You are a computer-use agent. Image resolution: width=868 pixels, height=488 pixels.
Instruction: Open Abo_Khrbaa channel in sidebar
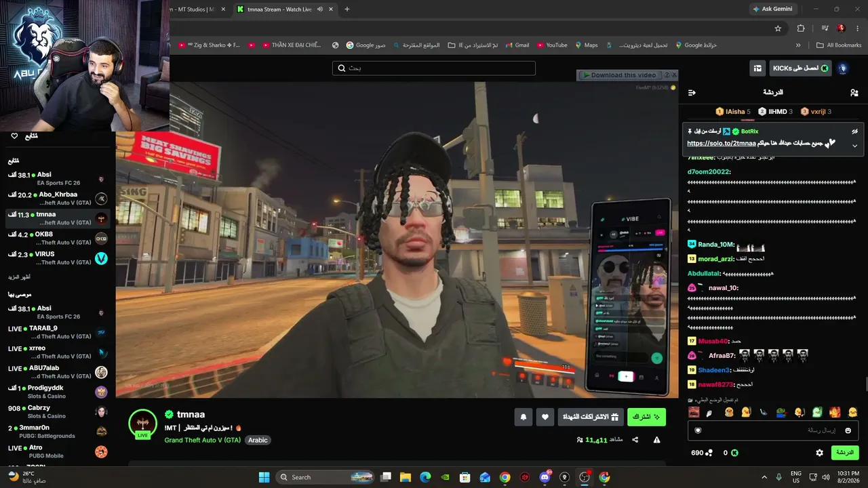[x=58, y=199]
